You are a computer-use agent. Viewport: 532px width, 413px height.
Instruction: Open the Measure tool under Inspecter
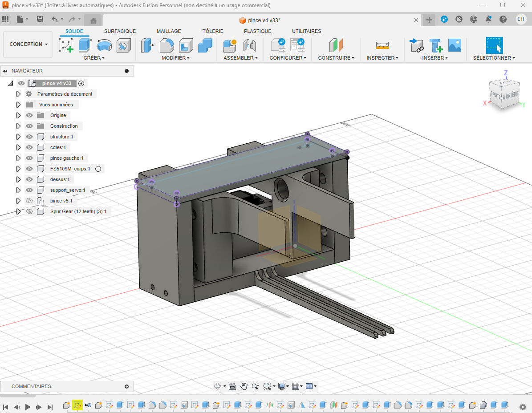click(382, 45)
